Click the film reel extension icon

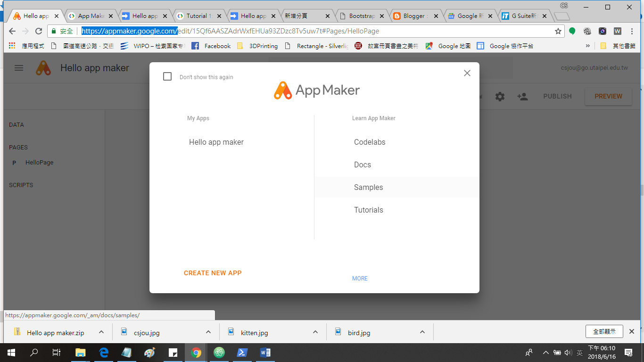click(x=587, y=31)
